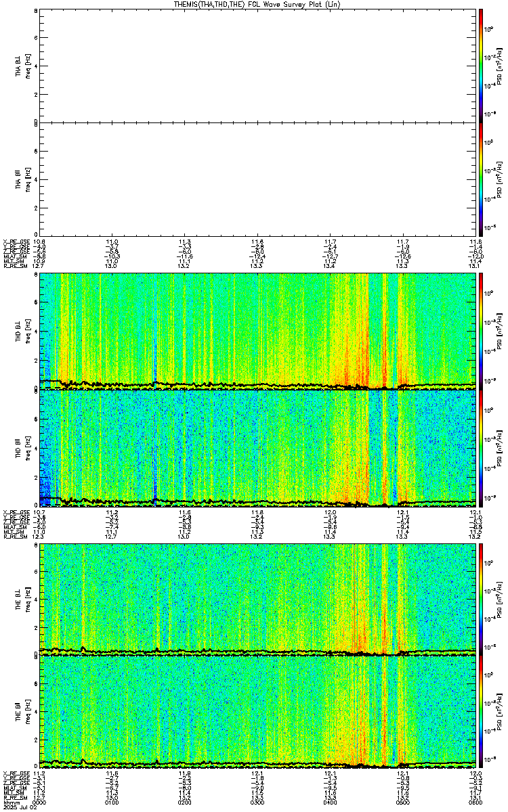Click the black cyclotron frequency line in THE B-perpendicular plot
The width and height of the screenshot is (508, 812).
257,651
